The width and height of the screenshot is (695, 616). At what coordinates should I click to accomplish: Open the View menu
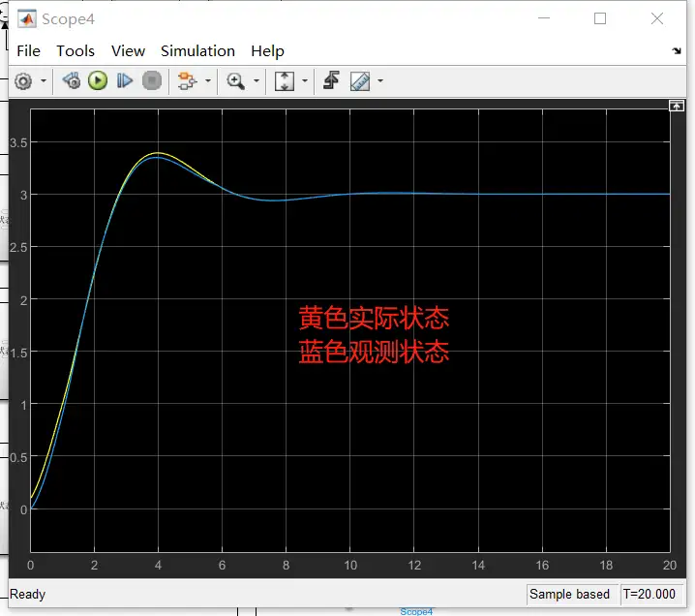[x=128, y=51]
